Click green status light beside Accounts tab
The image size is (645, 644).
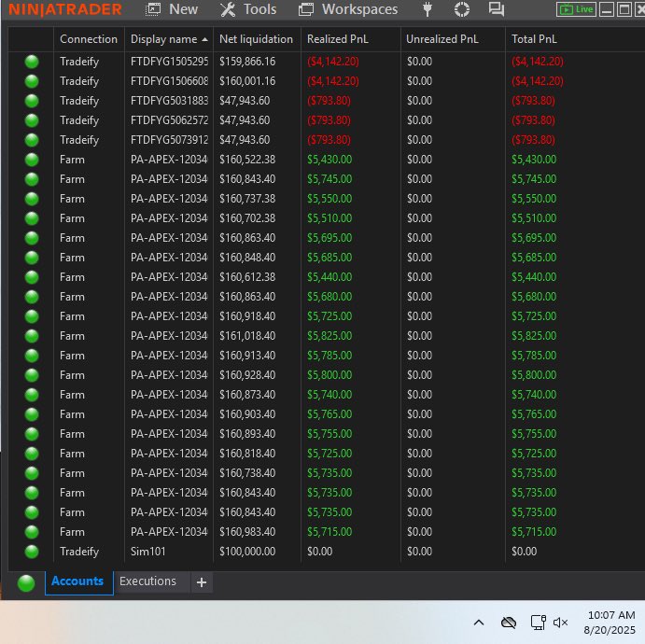point(26,583)
